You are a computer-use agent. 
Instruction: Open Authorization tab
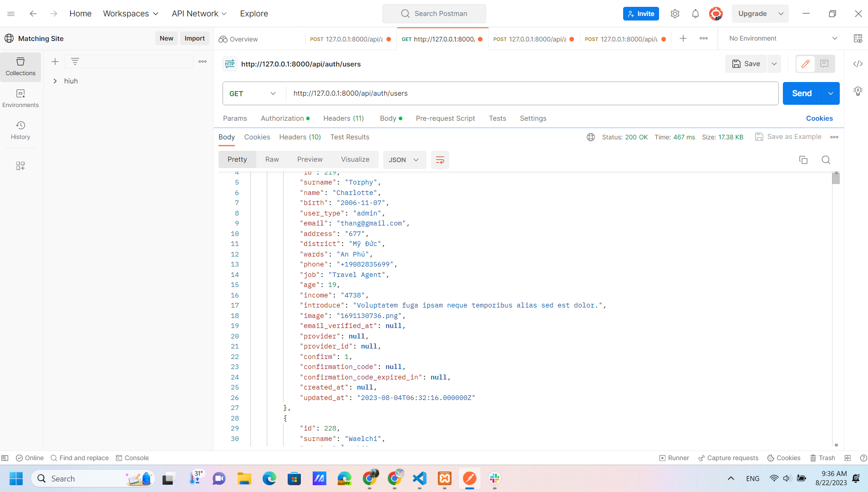click(285, 118)
